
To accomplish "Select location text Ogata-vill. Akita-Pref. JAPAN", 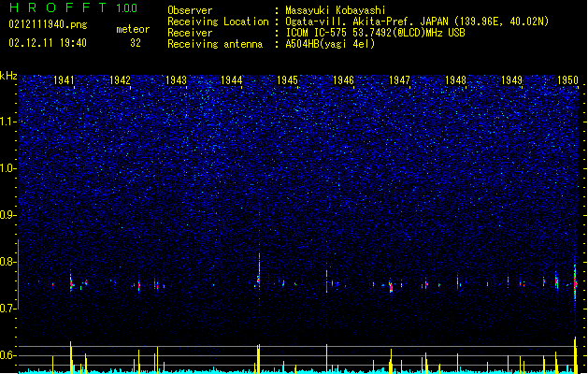I will [x=366, y=22].
